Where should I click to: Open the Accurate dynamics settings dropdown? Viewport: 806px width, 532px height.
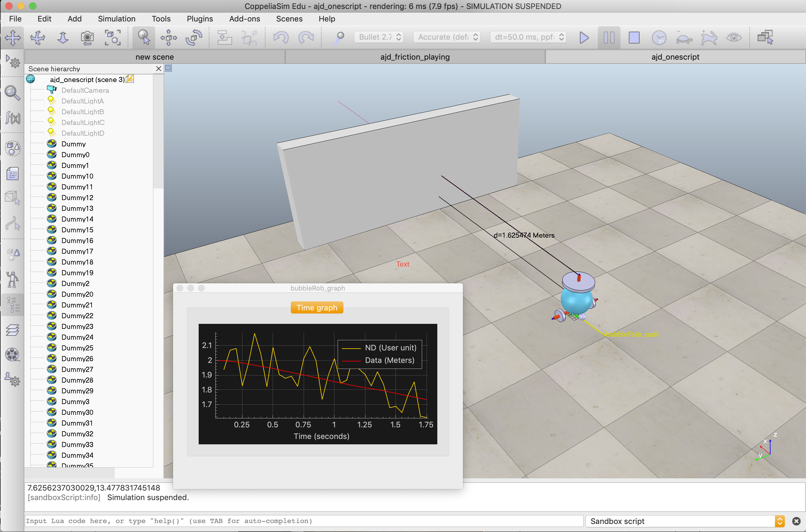(446, 37)
